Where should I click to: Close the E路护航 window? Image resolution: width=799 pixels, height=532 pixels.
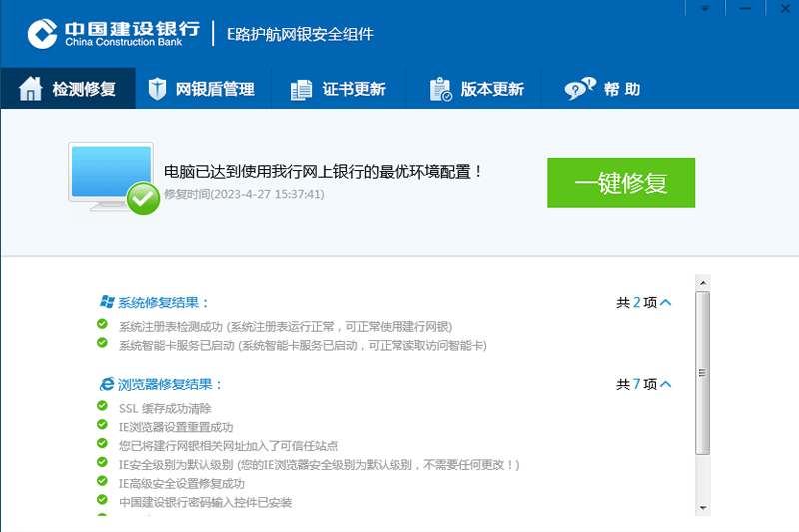(783, 9)
